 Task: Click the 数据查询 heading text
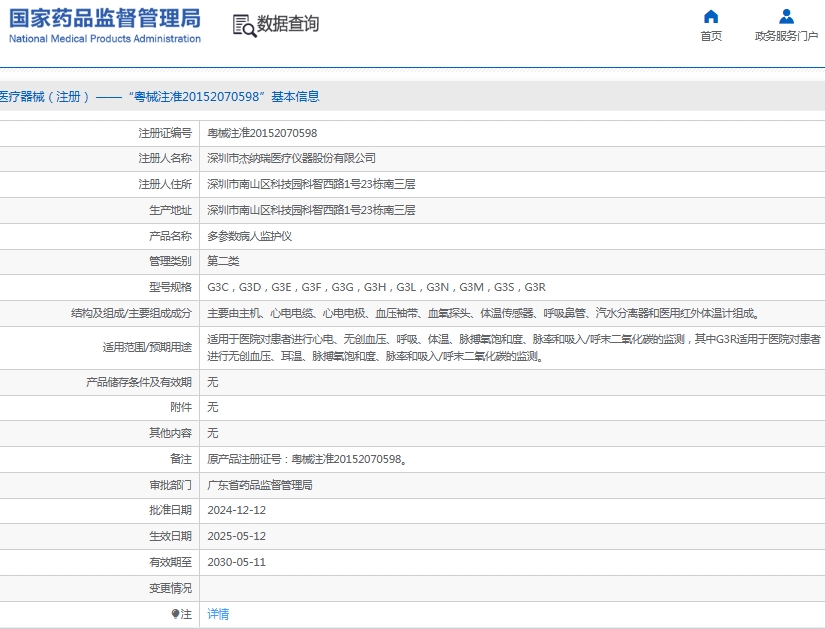[x=288, y=24]
